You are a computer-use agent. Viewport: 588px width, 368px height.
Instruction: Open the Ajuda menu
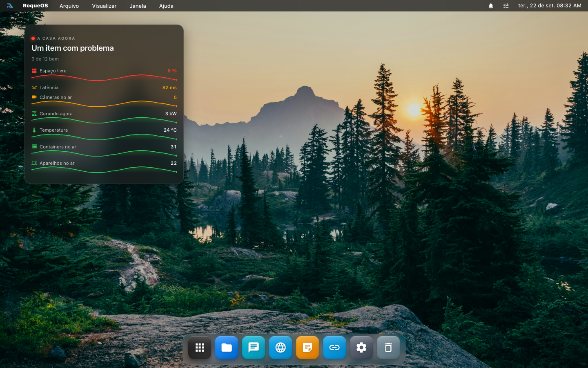[x=166, y=6]
